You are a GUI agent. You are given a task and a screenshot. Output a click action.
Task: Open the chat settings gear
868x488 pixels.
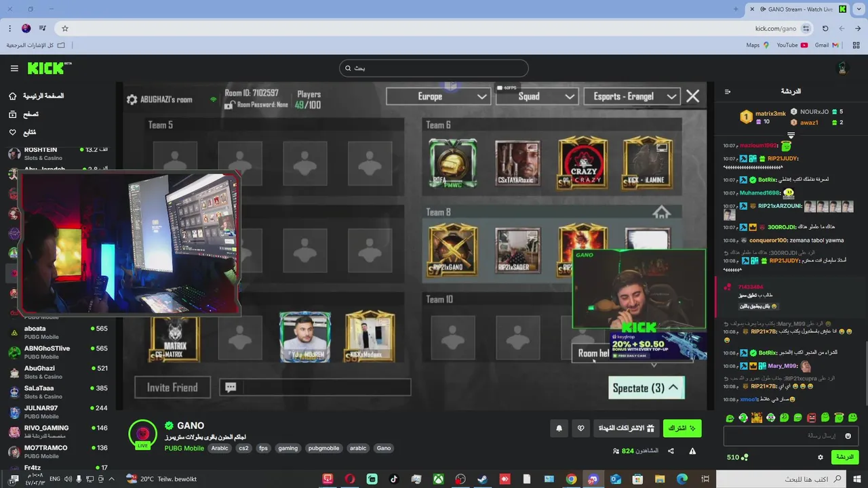tap(820, 457)
